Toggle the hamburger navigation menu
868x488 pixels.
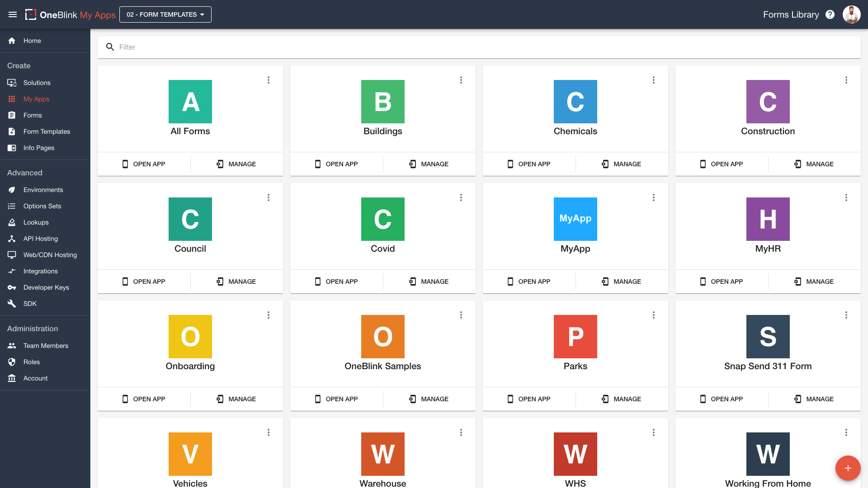13,14
